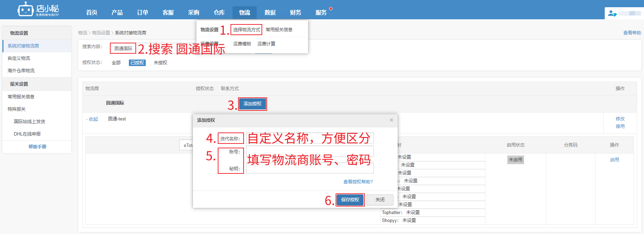Open the 仓库 nav tab
The image size is (644, 234).
pos(219,12)
